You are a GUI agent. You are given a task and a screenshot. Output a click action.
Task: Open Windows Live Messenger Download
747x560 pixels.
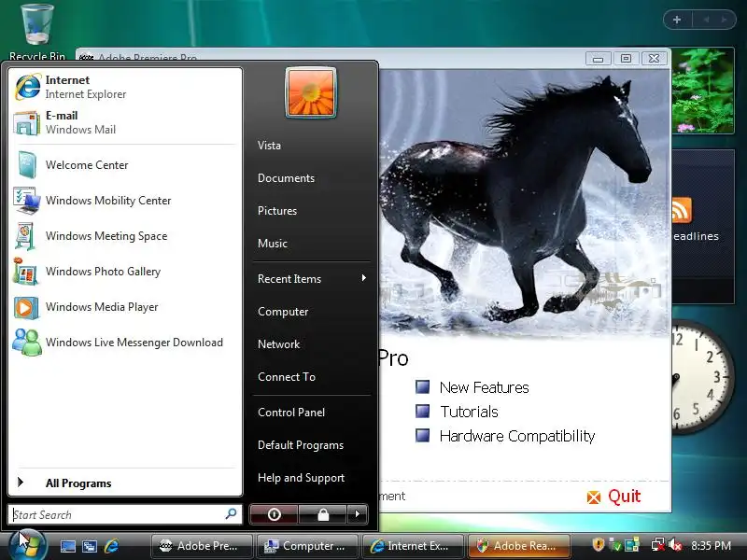[x=125, y=343]
